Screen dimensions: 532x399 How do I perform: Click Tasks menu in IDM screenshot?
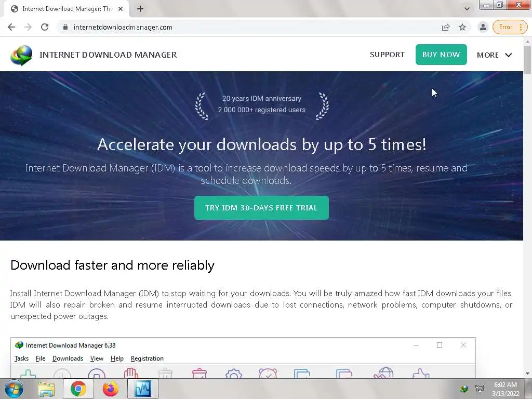coord(21,358)
